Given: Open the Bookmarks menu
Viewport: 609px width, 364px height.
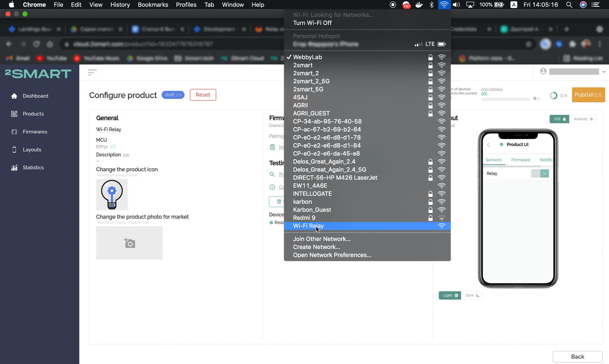Looking at the screenshot, I should [153, 5].
